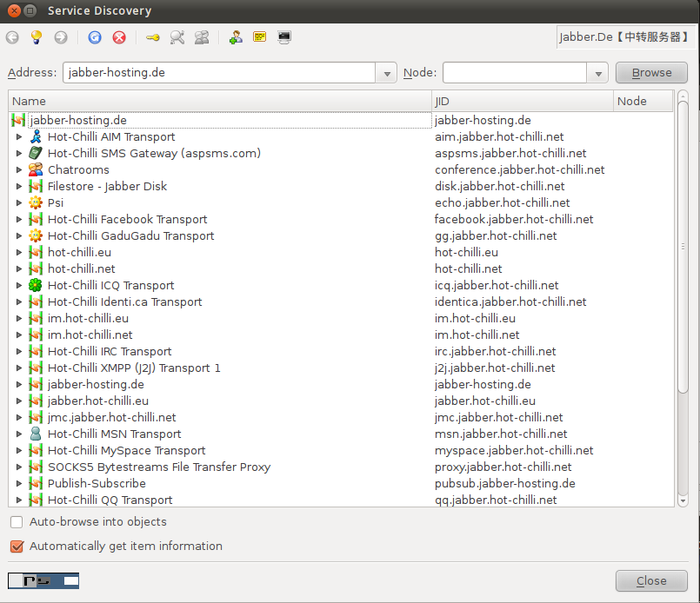This screenshot has width=700, height=603.
Task: Open the Node dropdown arrow
Action: click(598, 73)
